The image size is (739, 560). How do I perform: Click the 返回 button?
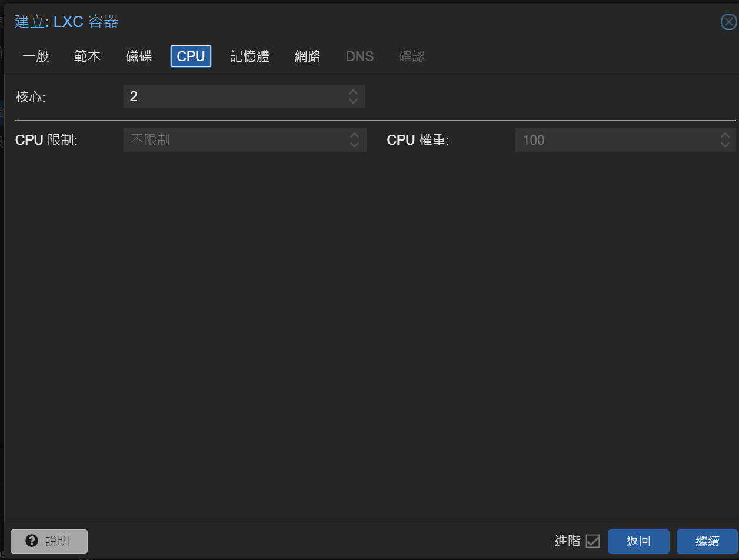coord(638,541)
